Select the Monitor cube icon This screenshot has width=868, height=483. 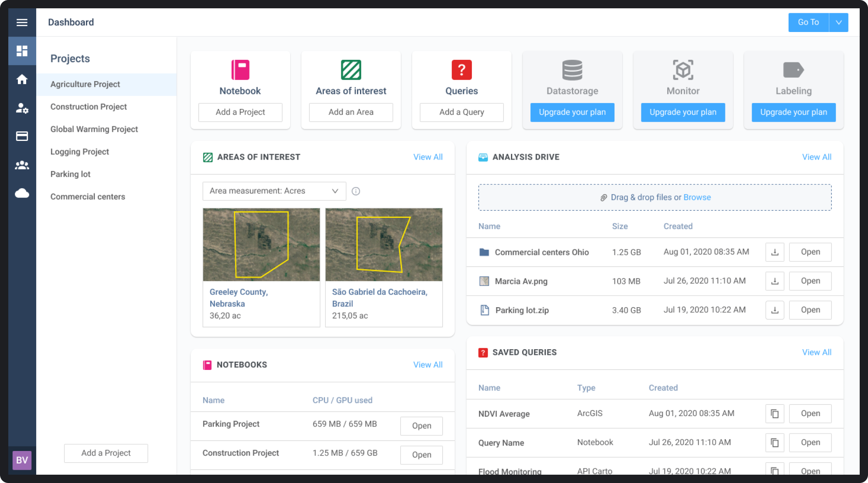coord(683,69)
